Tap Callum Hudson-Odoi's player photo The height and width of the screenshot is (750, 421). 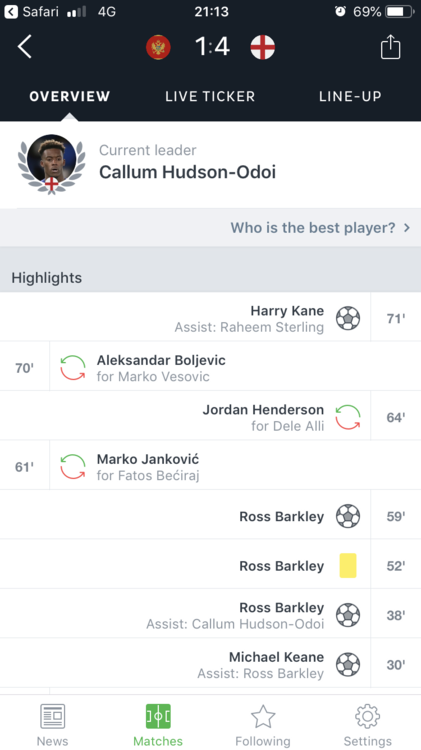point(52,163)
